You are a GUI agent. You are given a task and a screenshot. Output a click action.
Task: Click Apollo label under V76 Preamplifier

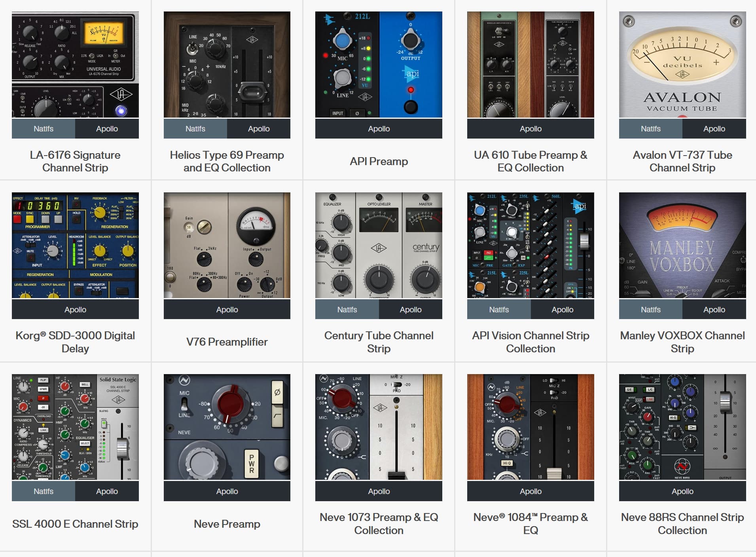pos(227,310)
